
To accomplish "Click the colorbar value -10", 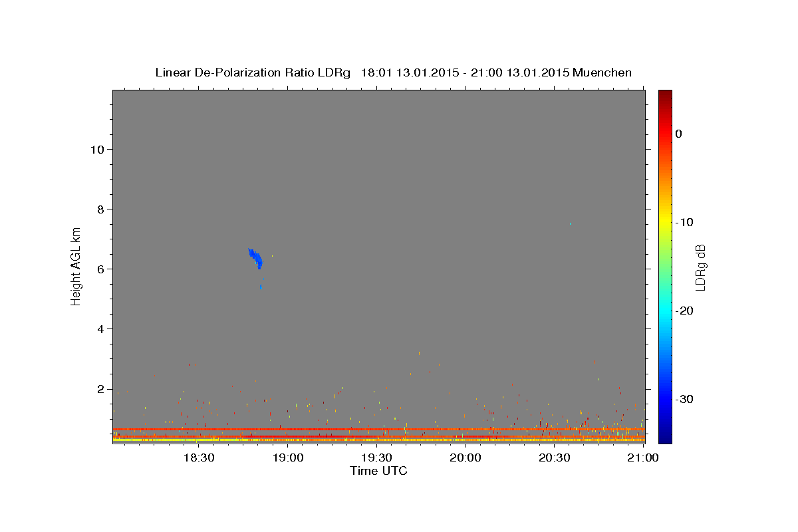I will 684,222.
